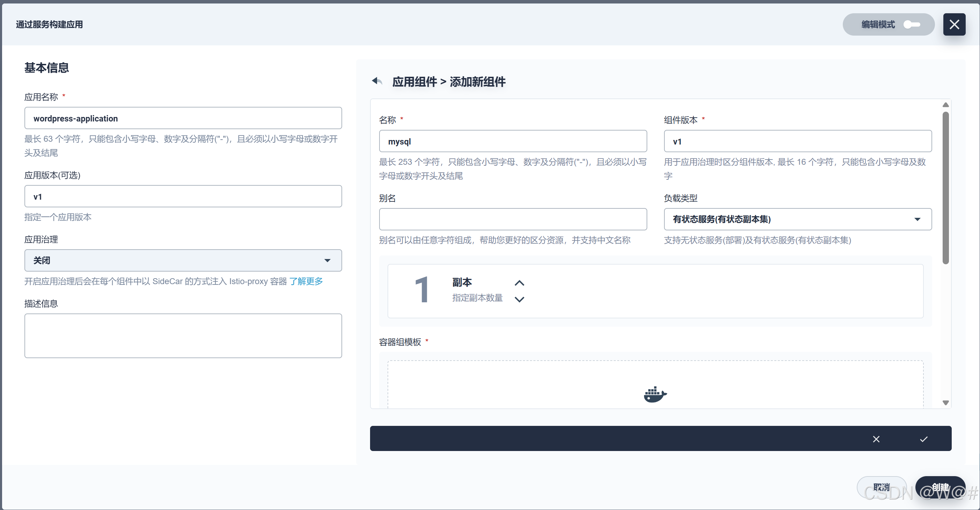Click the scrollbar up arrow in component panel
Screen dimensions: 980x510
click(x=945, y=105)
